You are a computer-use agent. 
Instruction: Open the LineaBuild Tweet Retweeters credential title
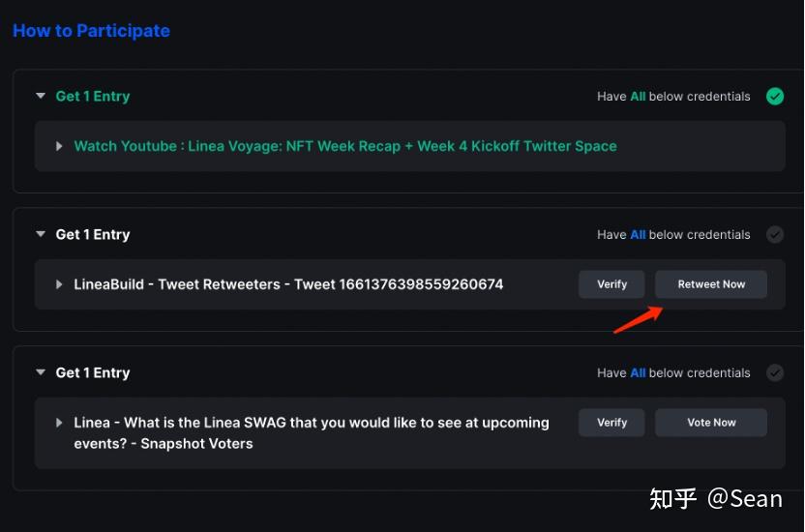tap(288, 284)
